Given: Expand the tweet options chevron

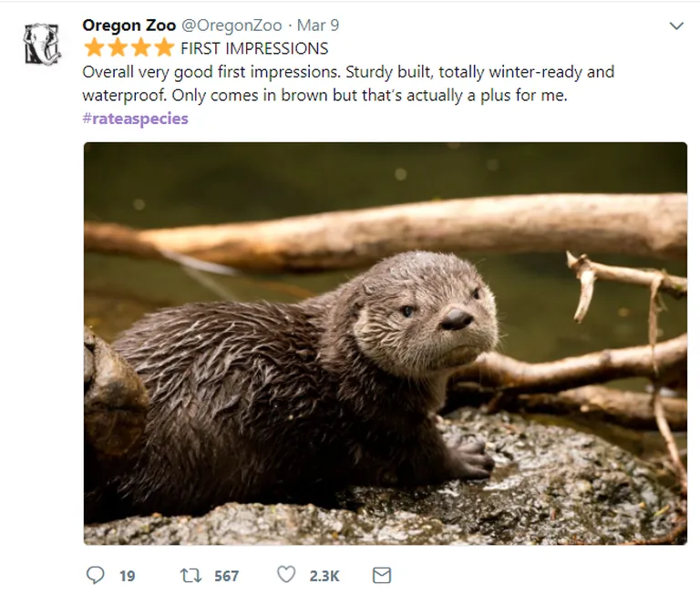Looking at the screenshot, I should [x=677, y=26].
